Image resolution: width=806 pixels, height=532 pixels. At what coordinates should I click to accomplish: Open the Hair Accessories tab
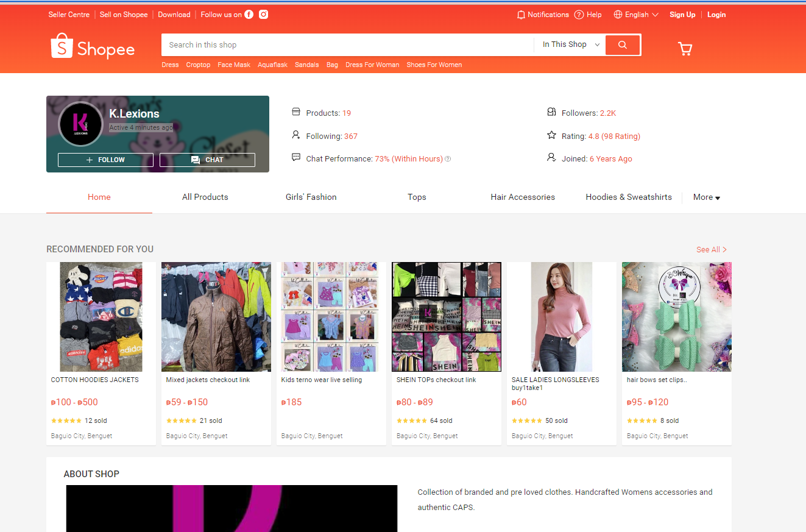click(x=523, y=197)
